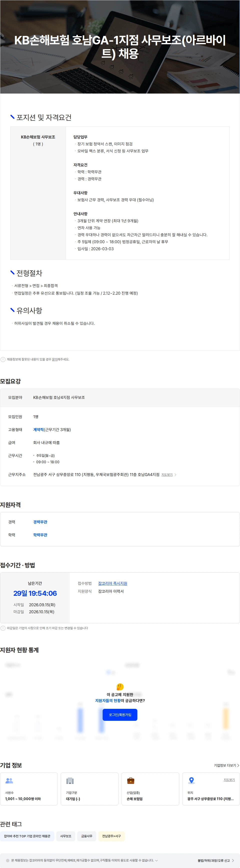Click the remaining time 29일 countdown
The width and height of the screenshot is (240, 868).
(35, 593)
